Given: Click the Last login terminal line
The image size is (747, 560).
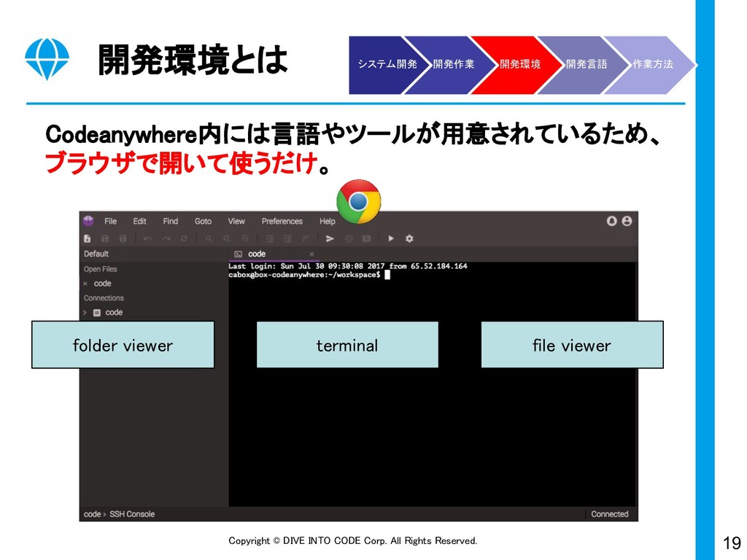Looking at the screenshot, I should [348, 266].
